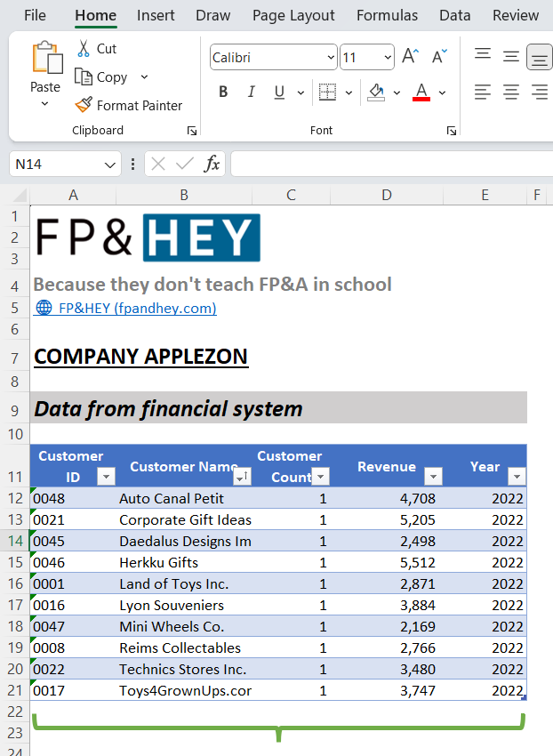Image resolution: width=553 pixels, height=756 pixels.
Task: Switch to the Review tab
Action: pyautogui.click(x=516, y=15)
